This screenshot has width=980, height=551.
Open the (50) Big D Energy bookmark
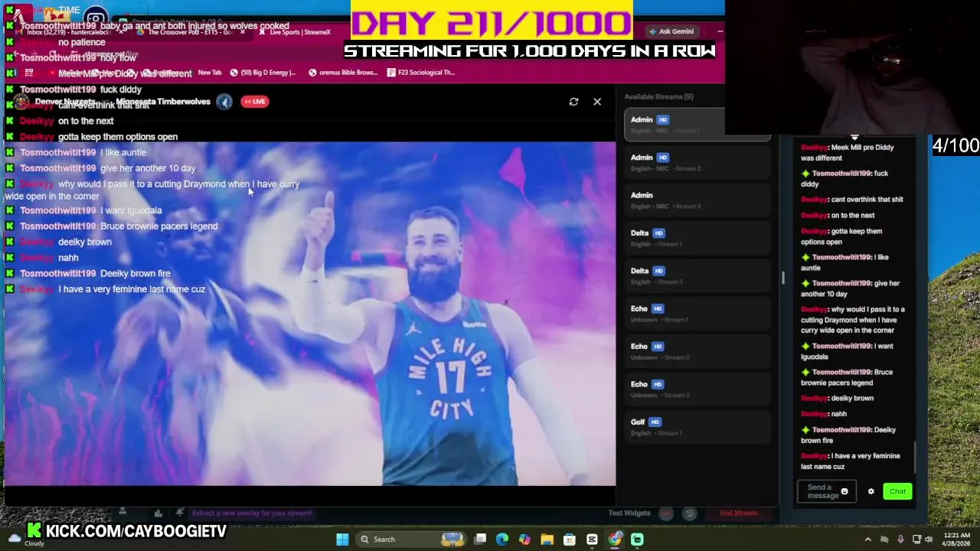(263, 73)
